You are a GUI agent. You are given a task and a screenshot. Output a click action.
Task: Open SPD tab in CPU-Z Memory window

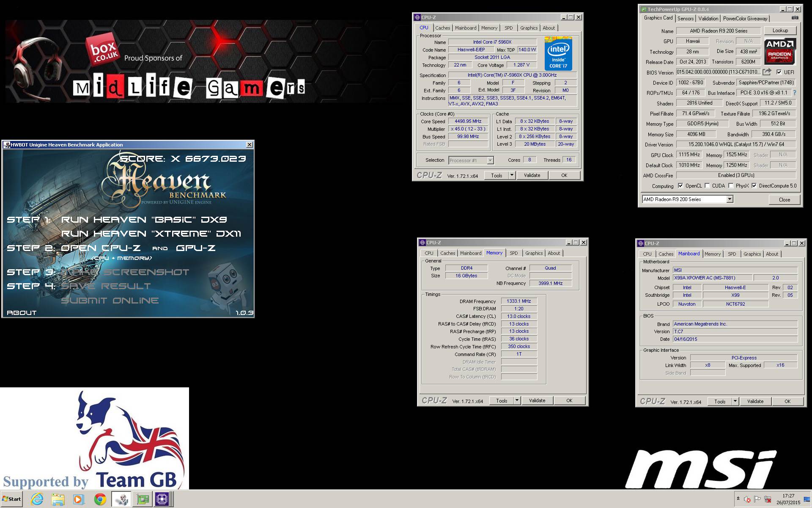pos(513,253)
